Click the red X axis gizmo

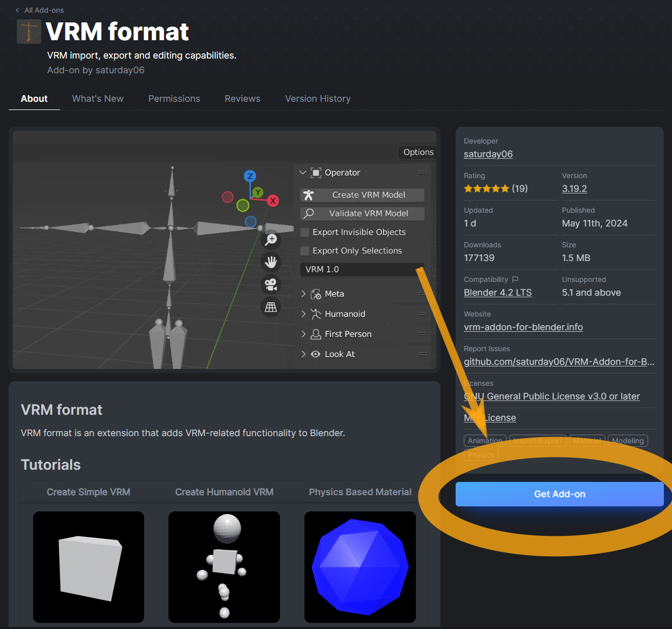(x=273, y=201)
